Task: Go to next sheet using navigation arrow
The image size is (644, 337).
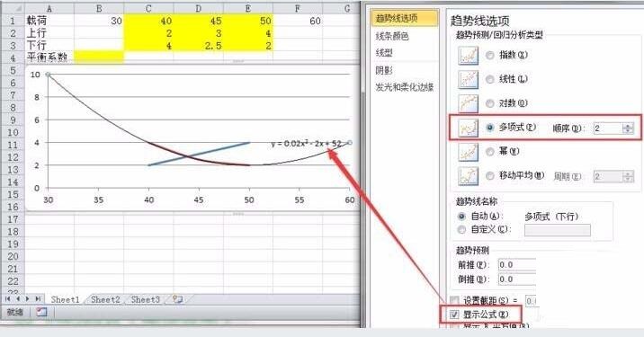Action: click(28, 299)
